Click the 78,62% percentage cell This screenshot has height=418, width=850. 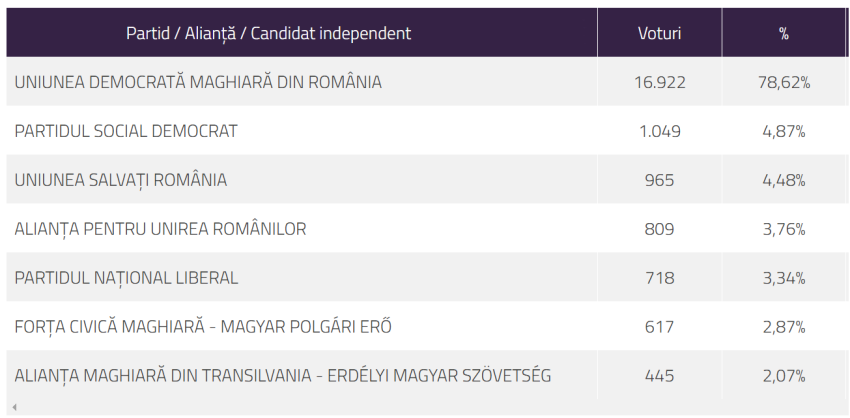tap(784, 82)
